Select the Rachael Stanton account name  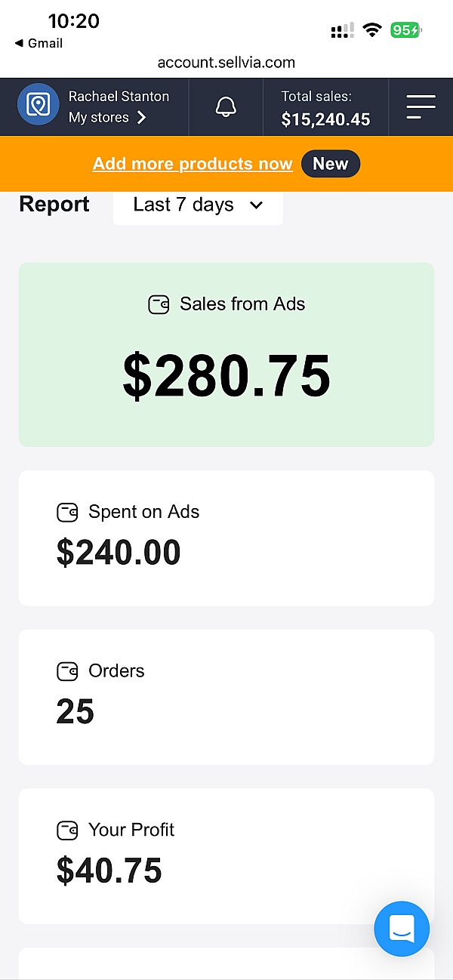click(119, 97)
